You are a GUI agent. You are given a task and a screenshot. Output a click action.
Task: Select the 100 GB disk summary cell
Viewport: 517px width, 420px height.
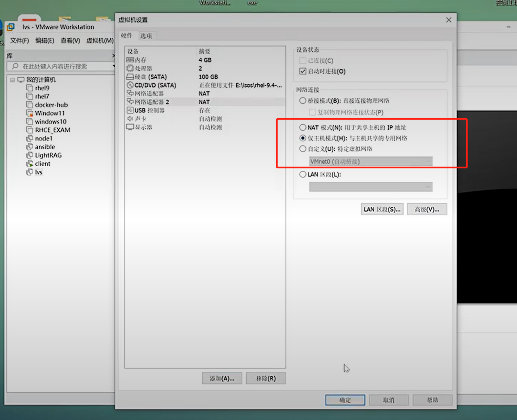point(208,77)
